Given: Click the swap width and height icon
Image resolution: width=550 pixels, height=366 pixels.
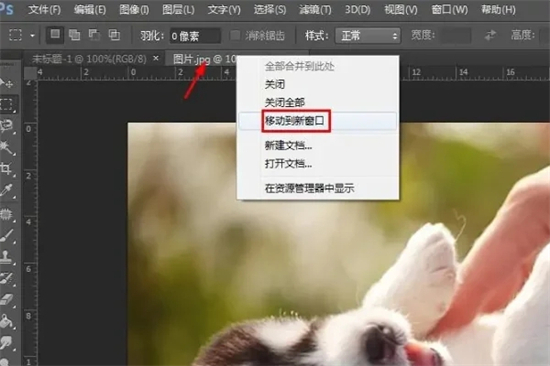Looking at the screenshot, I should 490,35.
